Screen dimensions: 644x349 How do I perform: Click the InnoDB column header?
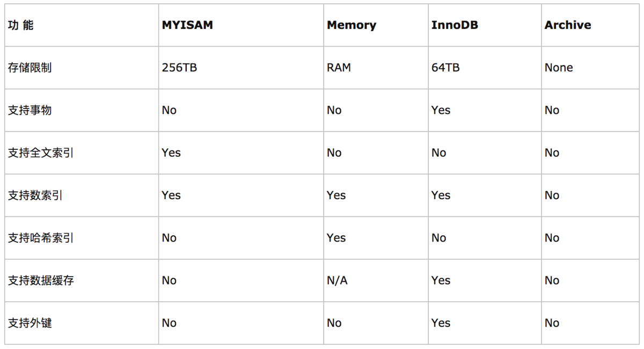click(x=454, y=25)
